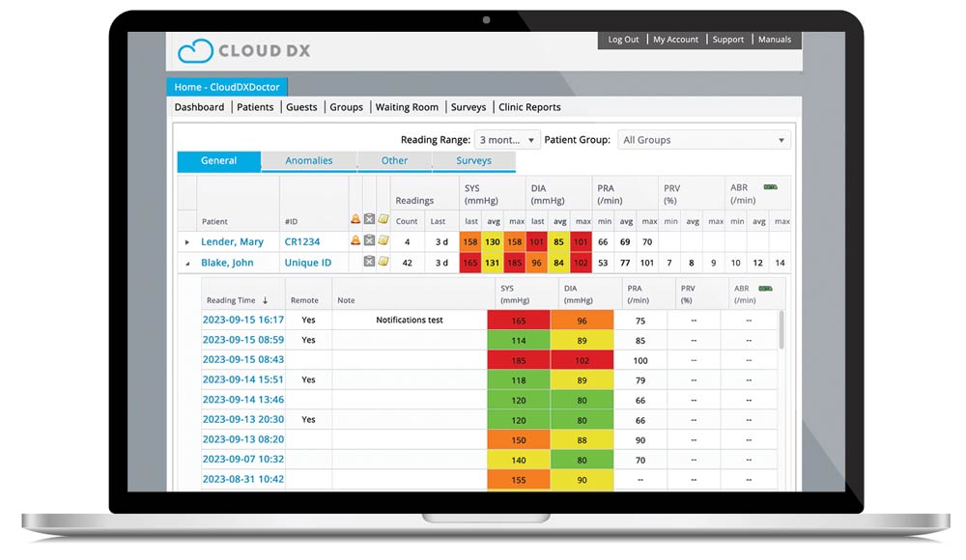Click the Count column header under Readings

(x=407, y=222)
